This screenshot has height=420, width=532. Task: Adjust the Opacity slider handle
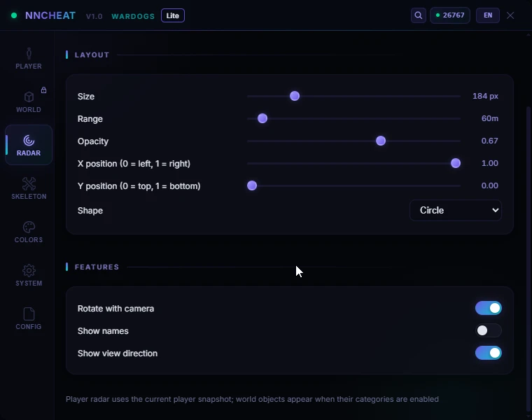381,141
